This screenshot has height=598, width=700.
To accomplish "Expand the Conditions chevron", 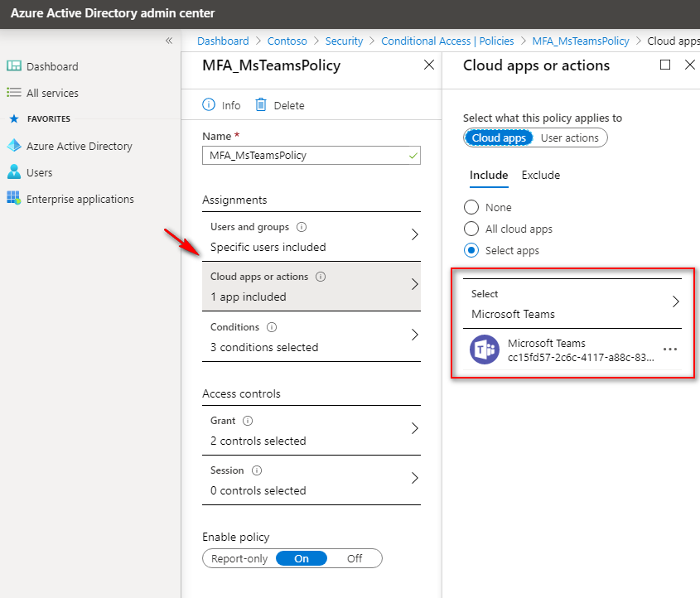I will click(415, 335).
